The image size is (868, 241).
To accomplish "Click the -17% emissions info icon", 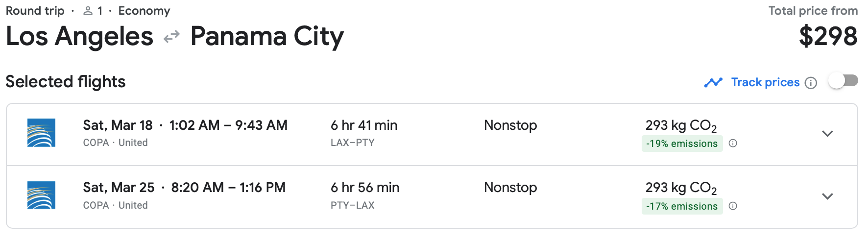I will point(733,206).
